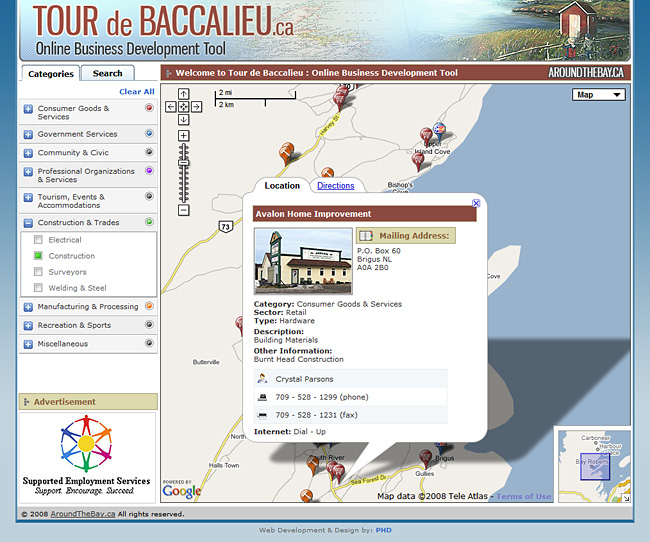Image resolution: width=650 pixels, height=542 pixels.
Task: Click the center return-to-last-result map button
Action: (184, 107)
